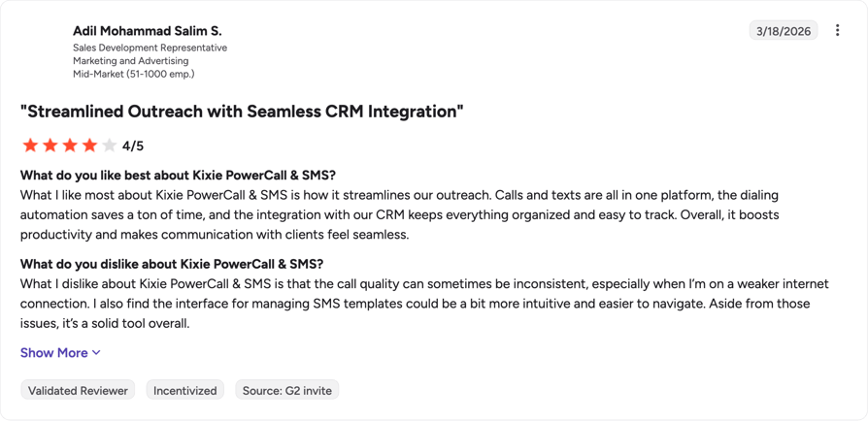Click the second orange rating star

coord(50,146)
